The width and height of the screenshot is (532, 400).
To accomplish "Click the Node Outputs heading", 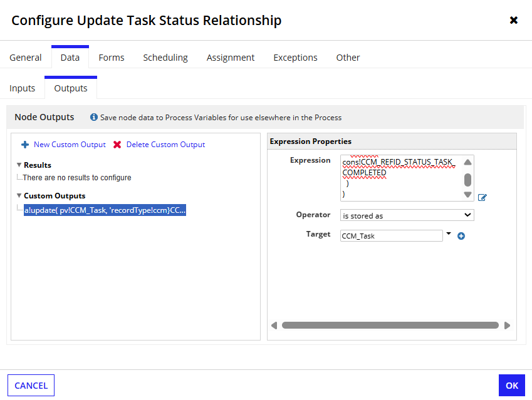I will (44, 117).
